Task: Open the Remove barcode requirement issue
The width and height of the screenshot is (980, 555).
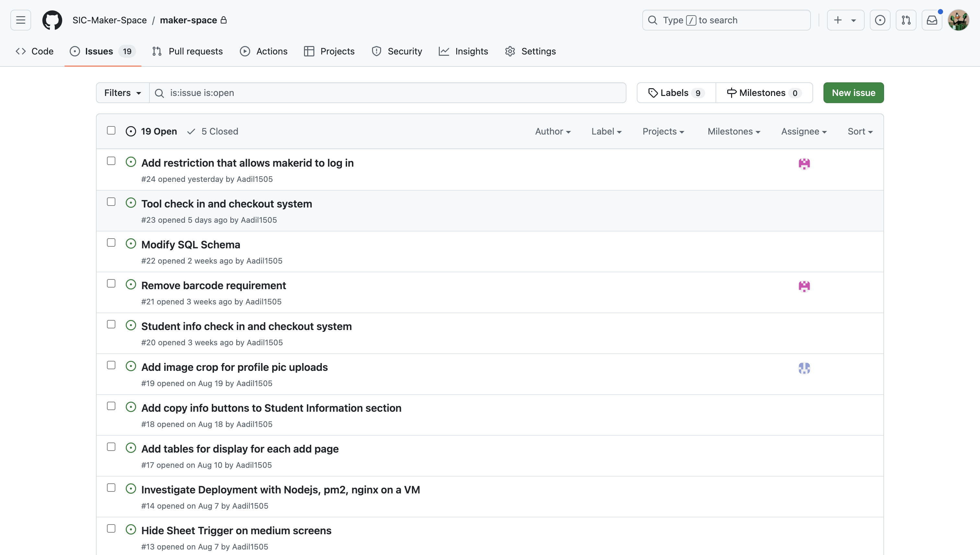Action: pos(213,285)
